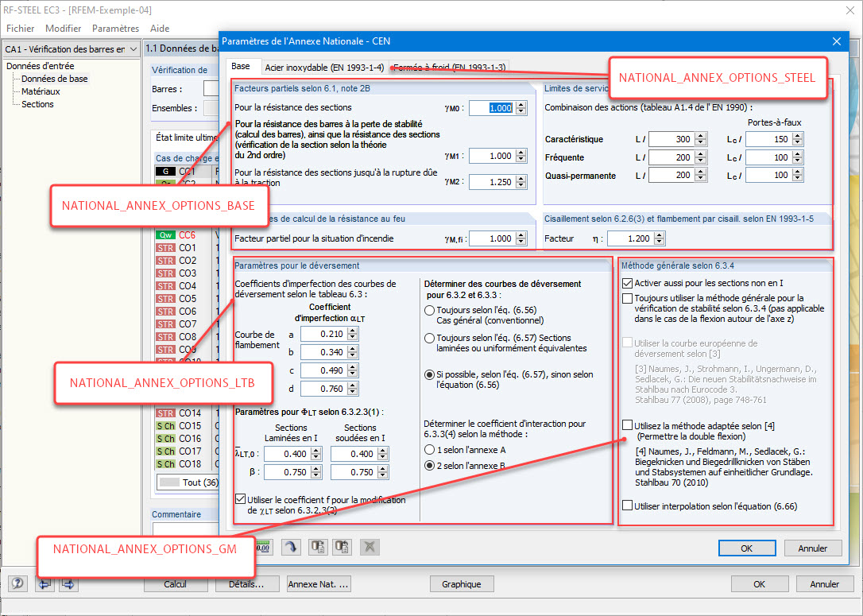Click the Détails... button
The width and height of the screenshot is (863, 616).
246,584
